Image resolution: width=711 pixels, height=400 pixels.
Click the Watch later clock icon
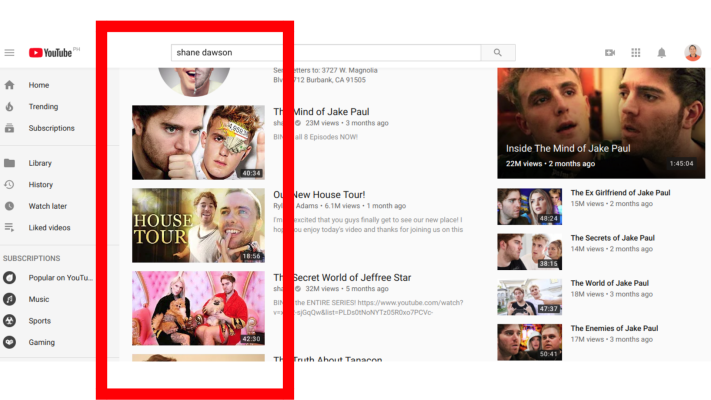[9, 206]
